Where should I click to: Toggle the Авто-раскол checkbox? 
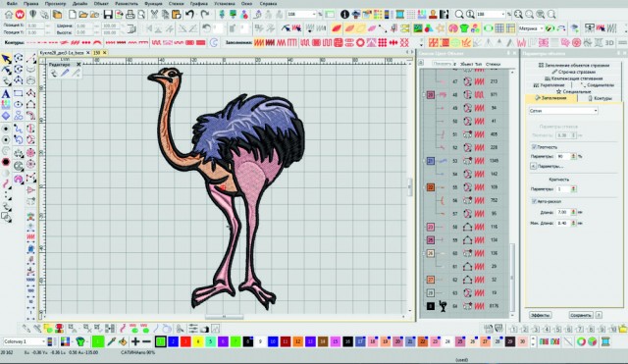534,201
